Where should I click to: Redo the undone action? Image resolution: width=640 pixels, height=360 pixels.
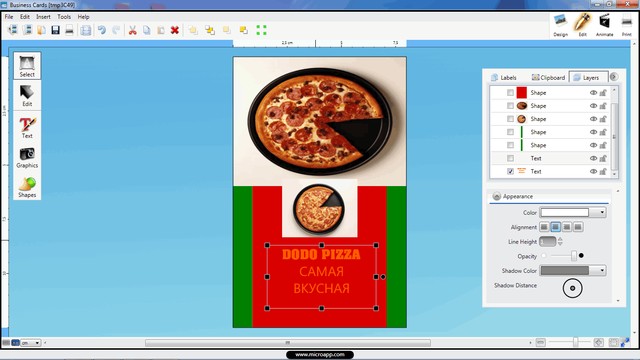point(116,30)
